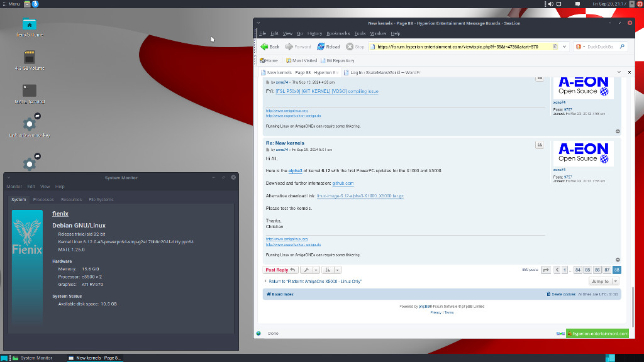Open the Menu button in the top panel
The height and width of the screenshot is (362, 644).
11,4
